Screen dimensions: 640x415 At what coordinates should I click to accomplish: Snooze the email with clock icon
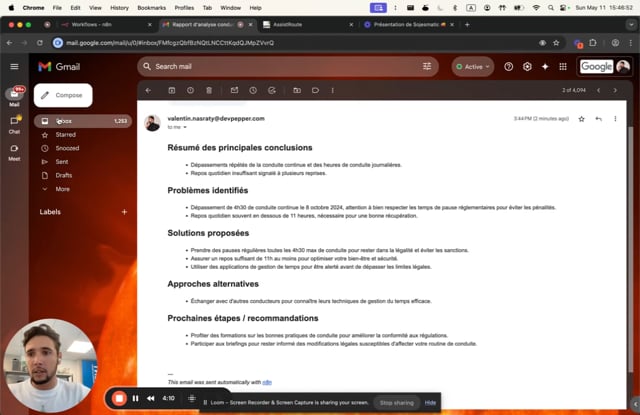click(253, 90)
